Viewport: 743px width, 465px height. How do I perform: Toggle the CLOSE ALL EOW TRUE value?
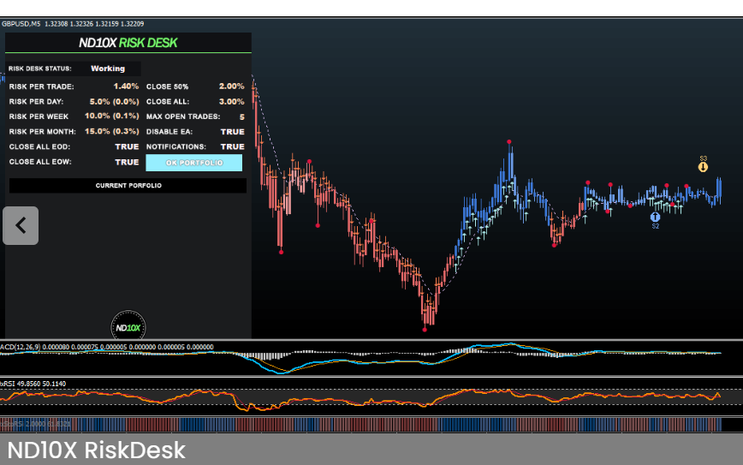point(127,162)
